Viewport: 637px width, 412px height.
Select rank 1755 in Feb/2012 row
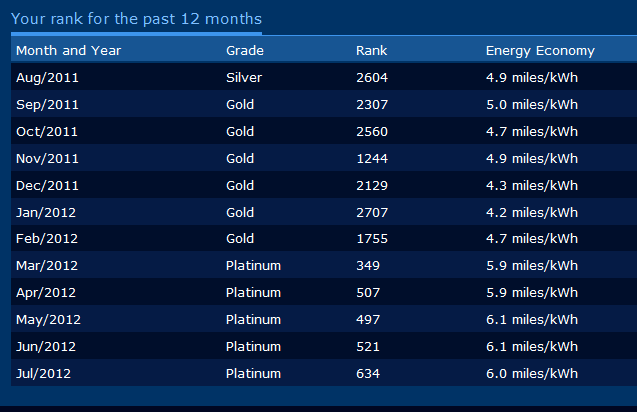pos(372,239)
